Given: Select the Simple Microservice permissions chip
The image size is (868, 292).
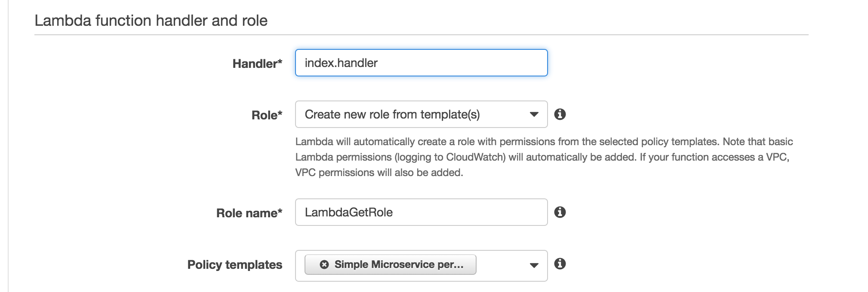Looking at the screenshot, I should click(389, 265).
